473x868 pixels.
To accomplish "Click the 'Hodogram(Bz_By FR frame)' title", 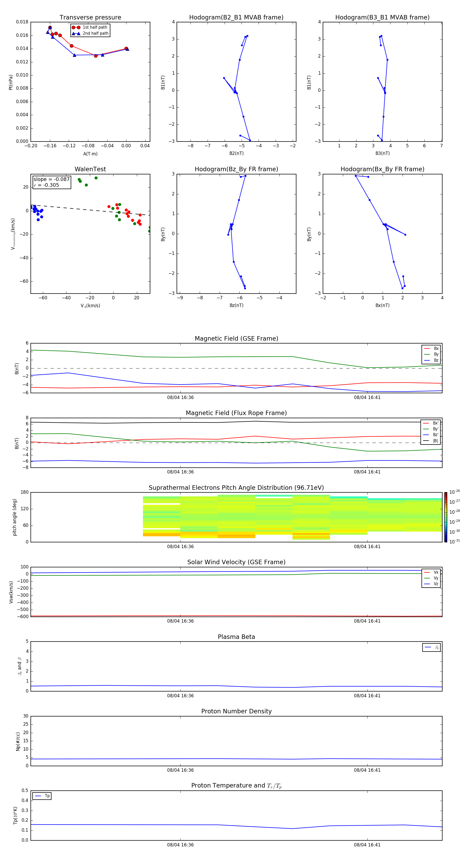I will pos(236,169).
